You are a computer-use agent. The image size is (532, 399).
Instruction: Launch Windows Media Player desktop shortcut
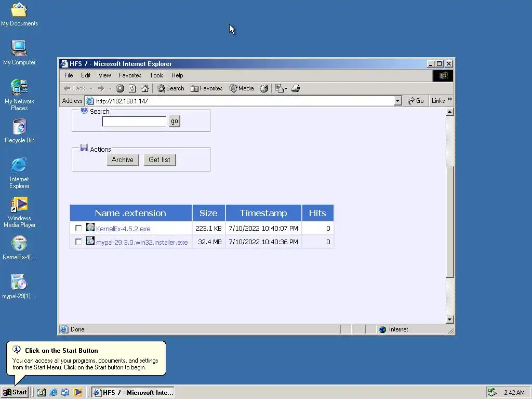(19, 212)
